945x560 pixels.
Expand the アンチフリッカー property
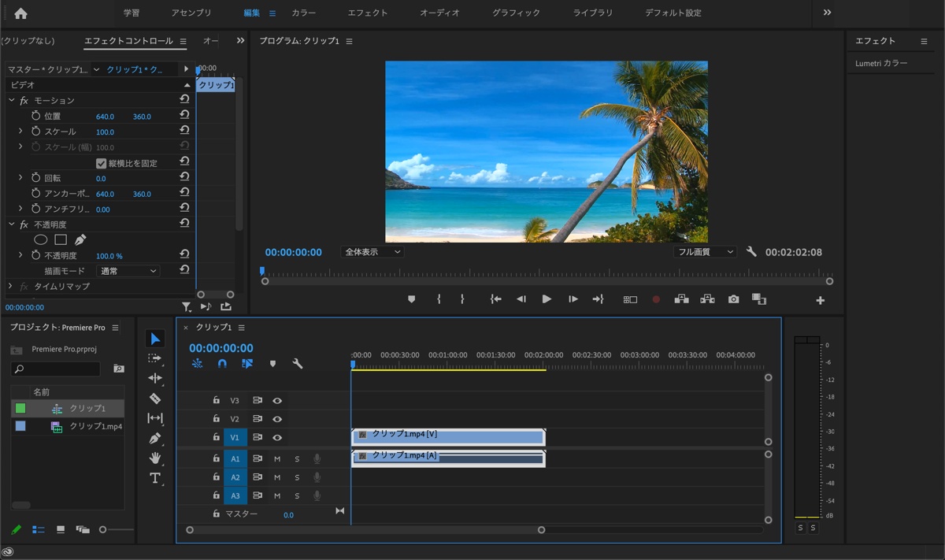(20, 210)
